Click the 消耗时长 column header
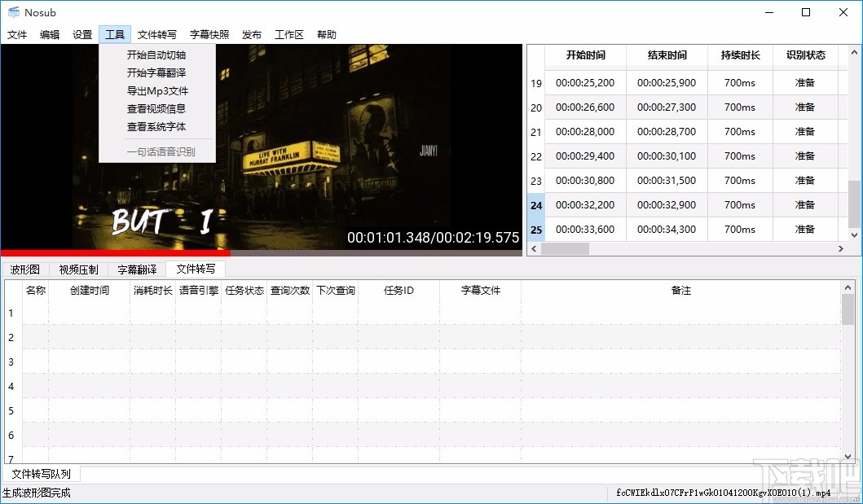The height and width of the screenshot is (504, 863). coord(153,290)
